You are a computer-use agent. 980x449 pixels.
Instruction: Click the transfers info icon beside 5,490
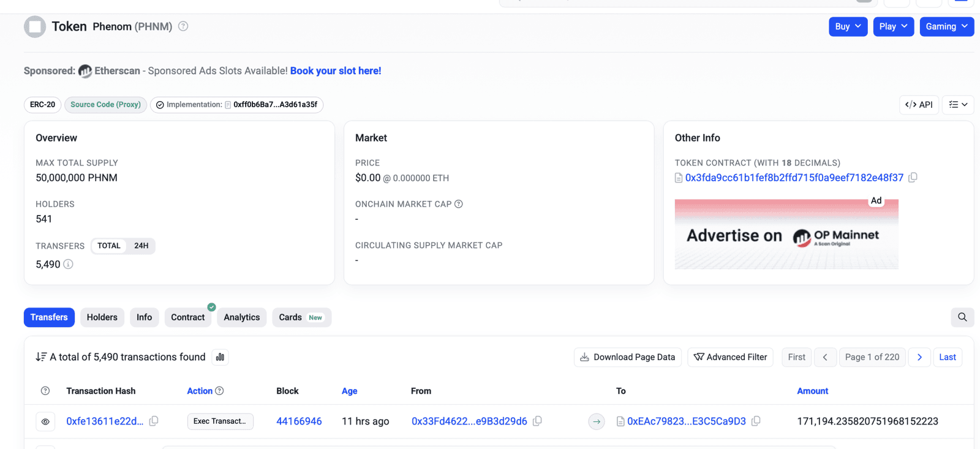tap(69, 264)
